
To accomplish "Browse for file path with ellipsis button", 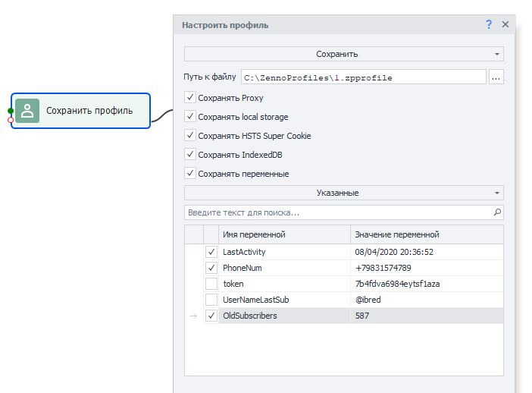I will coord(496,77).
